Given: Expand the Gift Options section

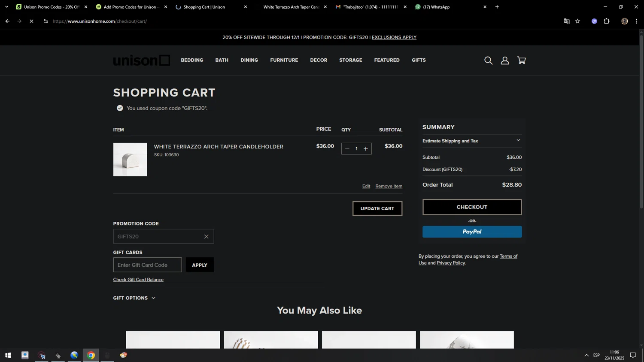Looking at the screenshot, I should click(x=134, y=298).
